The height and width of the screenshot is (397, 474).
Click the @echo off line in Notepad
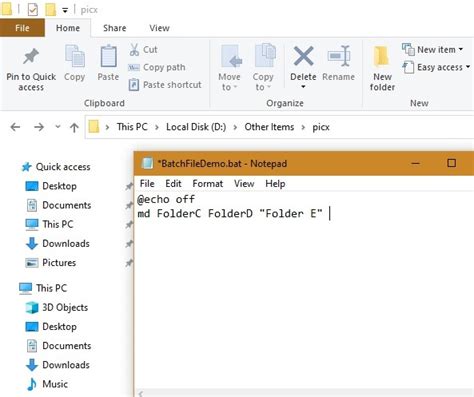click(166, 199)
